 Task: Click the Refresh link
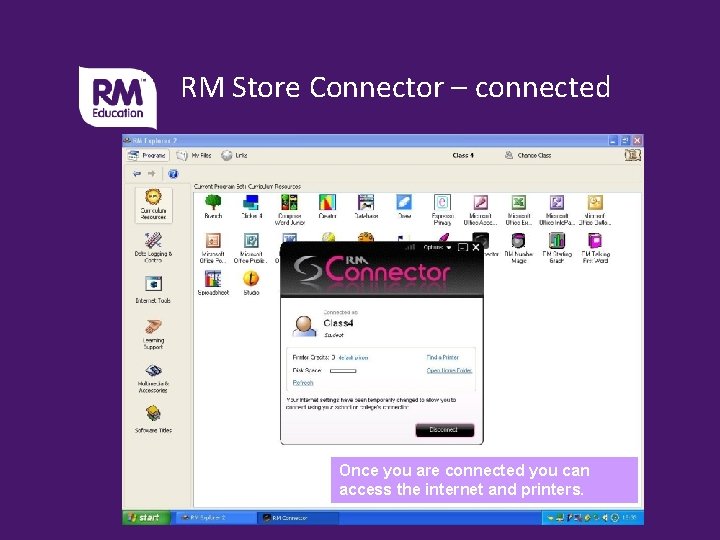[303, 382]
